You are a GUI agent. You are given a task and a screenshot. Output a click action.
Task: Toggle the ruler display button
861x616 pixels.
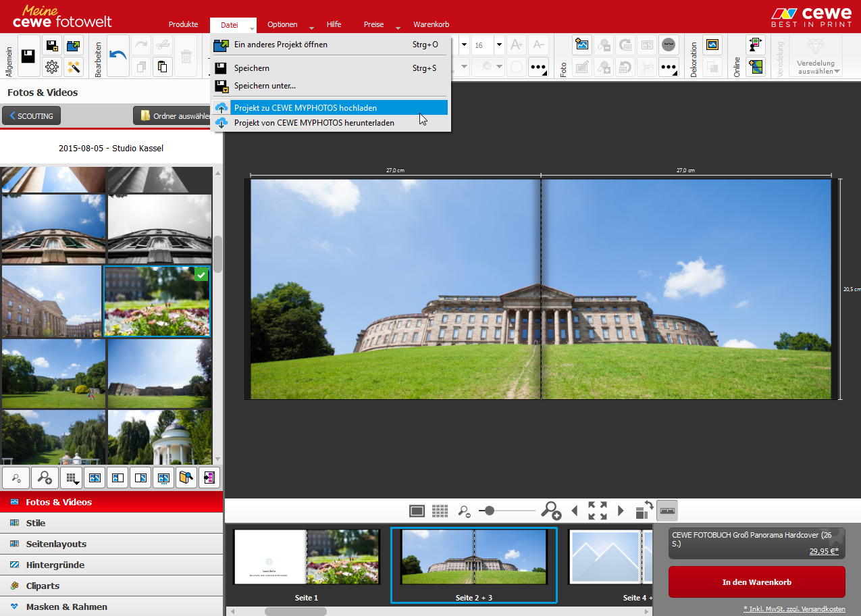(x=667, y=511)
